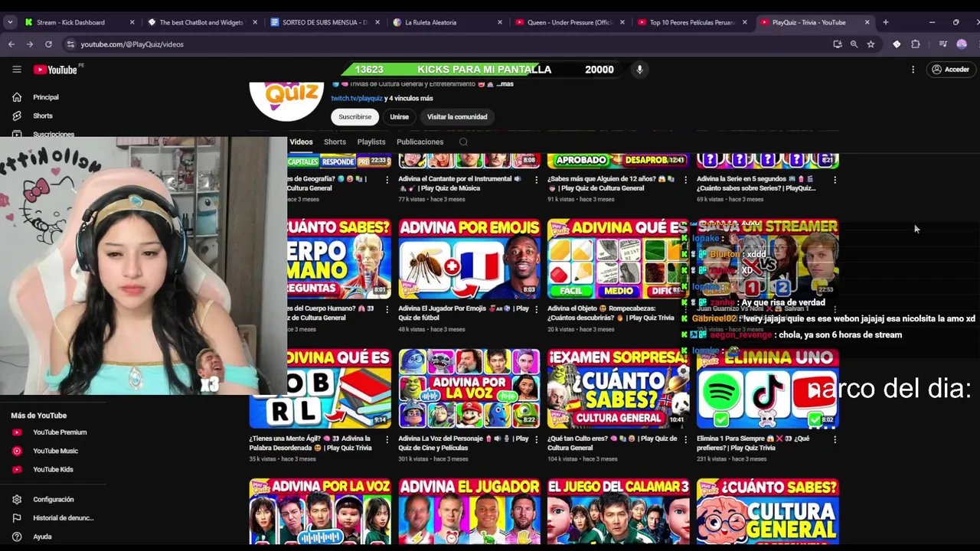Open twitch.tv/playquiz channel link
This screenshot has height=551, width=980.
click(357, 98)
